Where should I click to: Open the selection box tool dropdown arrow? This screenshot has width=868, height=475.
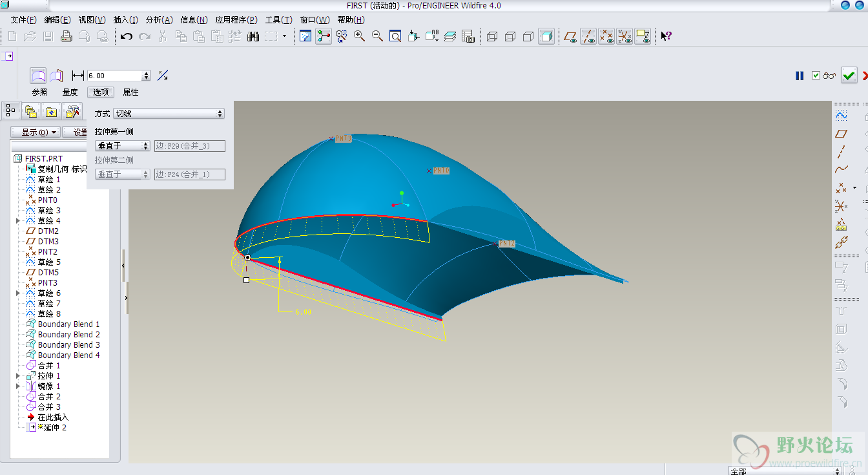click(x=284, y=36)
